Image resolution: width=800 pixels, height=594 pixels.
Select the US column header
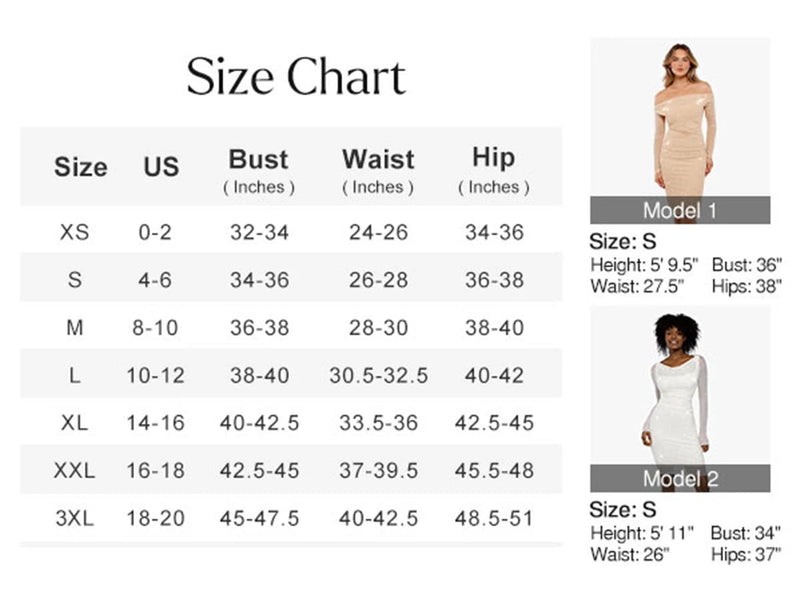[x=160, y=166]
